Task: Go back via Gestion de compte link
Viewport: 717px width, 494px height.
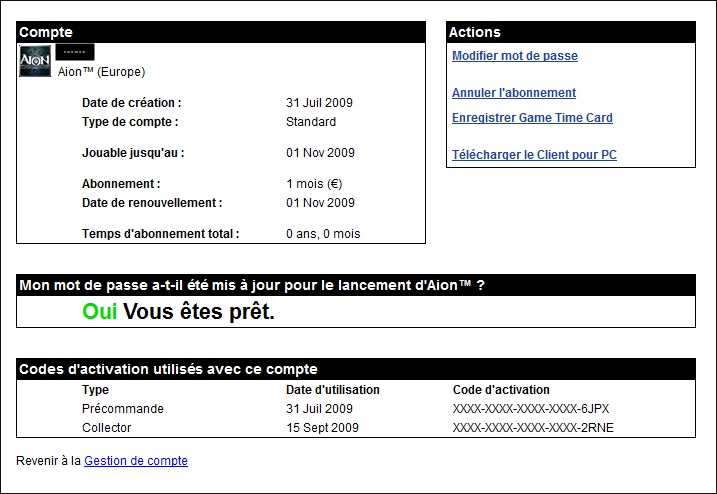Action: click(136, 461)
